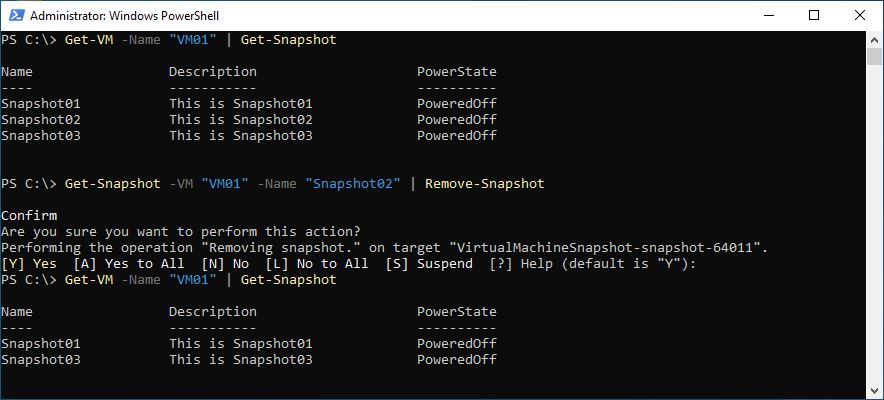Click Snapshot03 in the last listing

point(41,359)
